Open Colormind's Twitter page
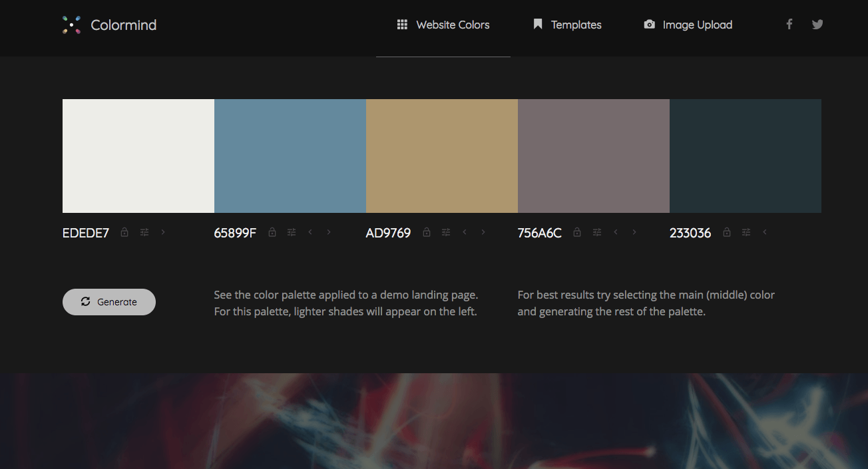868x469 pixels. [x=817, y=24]
